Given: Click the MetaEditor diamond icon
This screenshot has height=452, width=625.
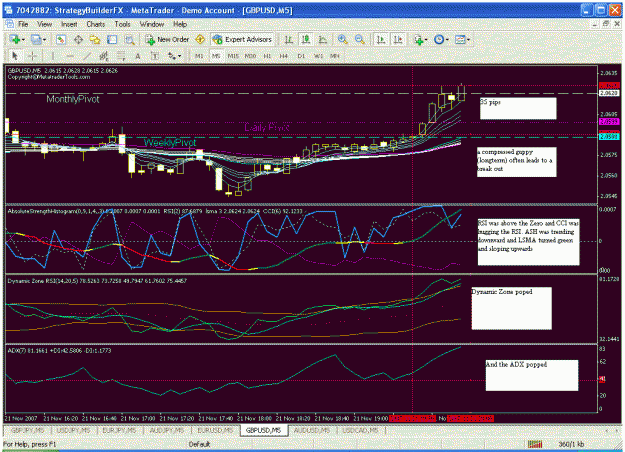Looking at the screenshot, I should (x=200, y=39).
